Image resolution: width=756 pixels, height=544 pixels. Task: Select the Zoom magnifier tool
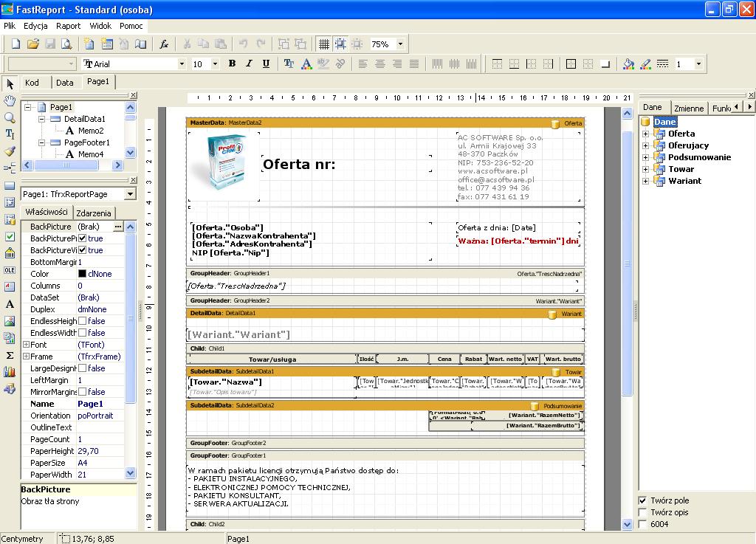point(10,117)
